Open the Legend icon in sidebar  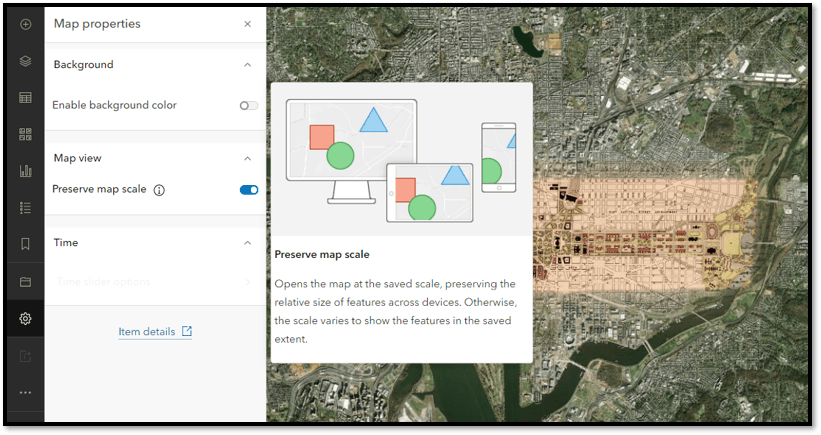tap(25, 208)
